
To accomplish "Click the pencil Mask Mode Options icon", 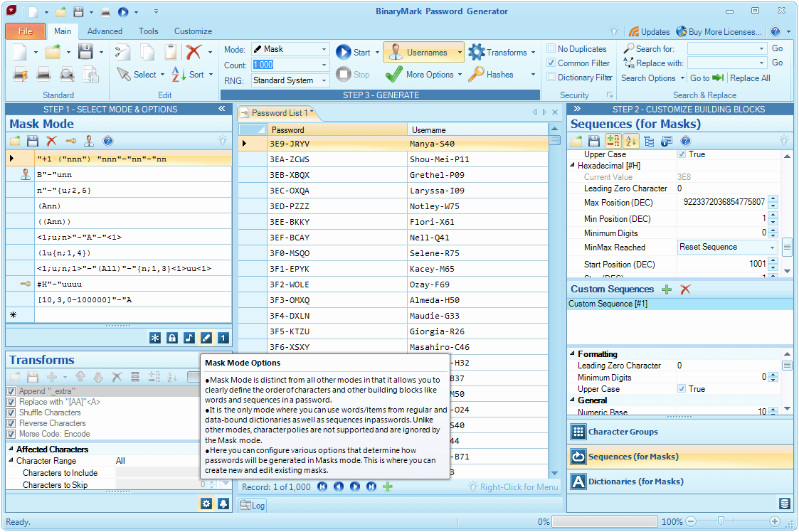I will click(206, 338).
